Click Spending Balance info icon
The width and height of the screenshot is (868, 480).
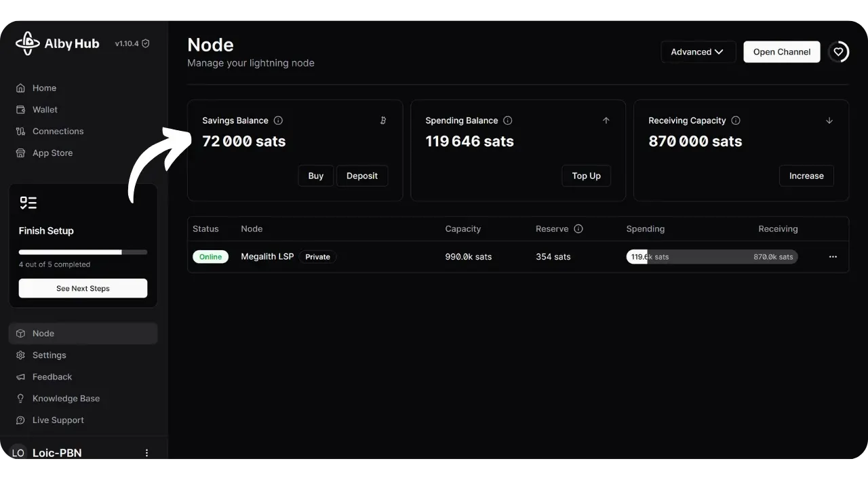(508, 121)
